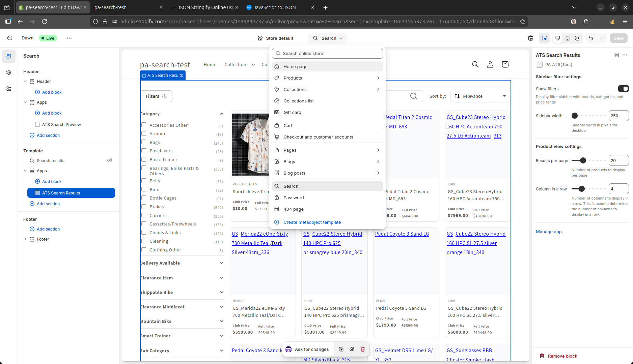Adjust the Results per page slider
This screenshot has width=633, height=364.
[583, 160]
